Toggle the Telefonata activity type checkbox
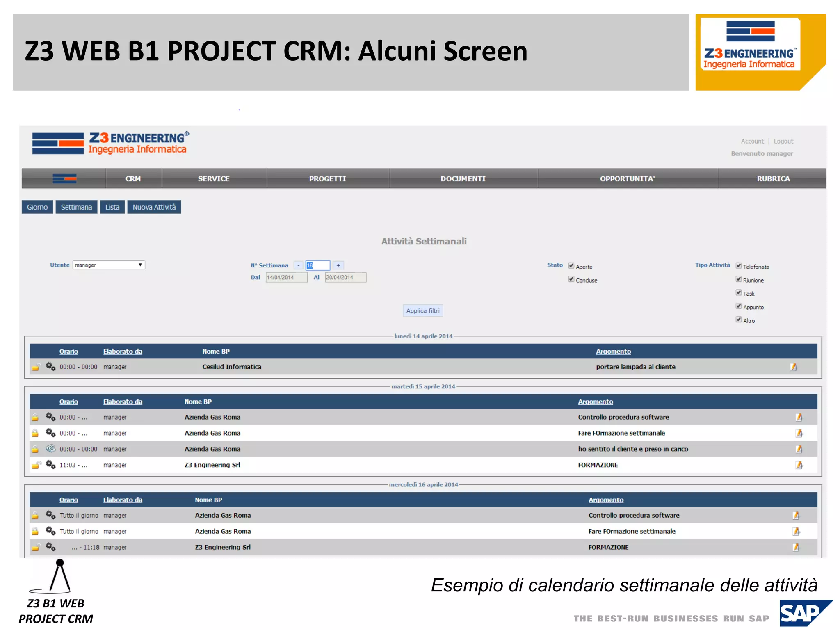The image size is (840, 630). point(738,266)
